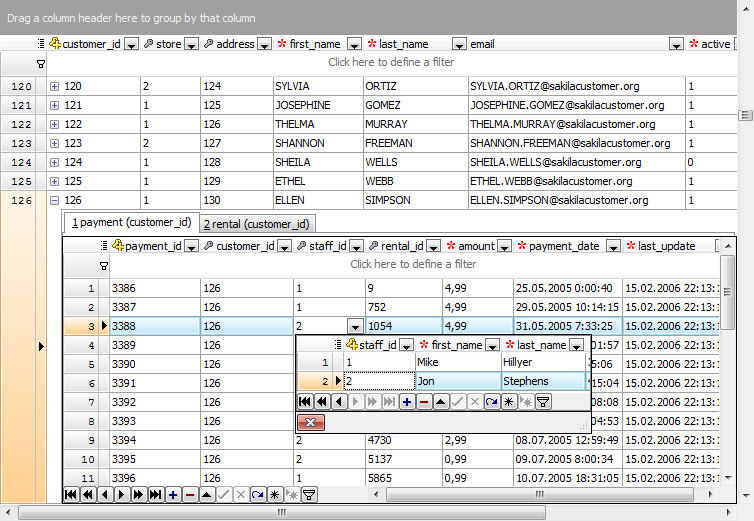Expand detail for customer 120 row
This screenshot has height=521, width=754.
point(54,87)
